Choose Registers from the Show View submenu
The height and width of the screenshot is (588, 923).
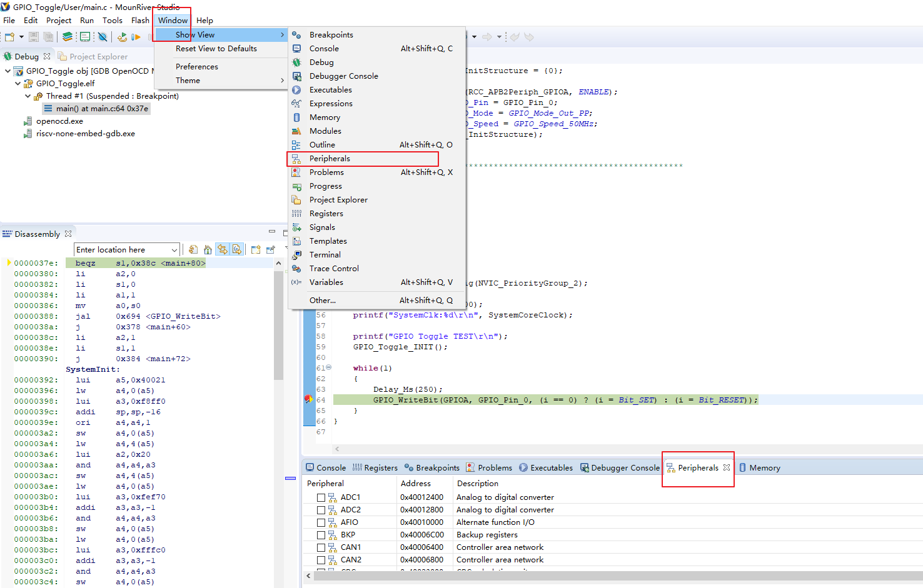pyautogui.click(x=376, y=213)
